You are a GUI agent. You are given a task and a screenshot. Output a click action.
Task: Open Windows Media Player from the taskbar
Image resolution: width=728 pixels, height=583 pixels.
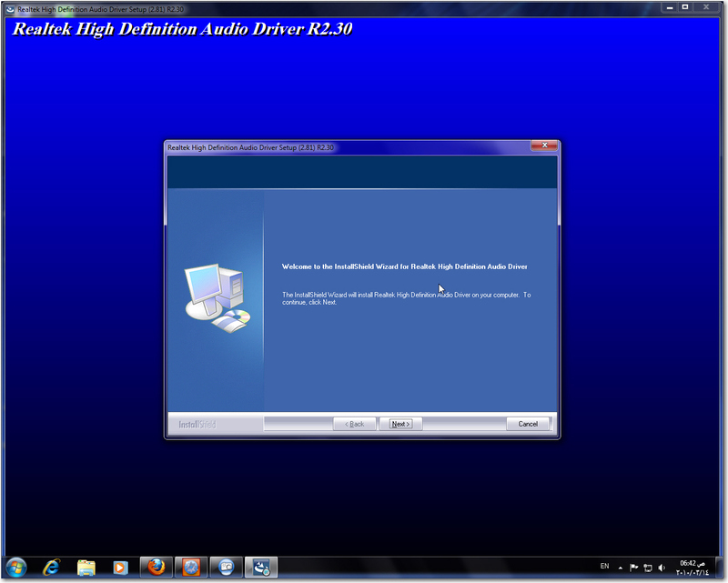[x=120, y=568]
